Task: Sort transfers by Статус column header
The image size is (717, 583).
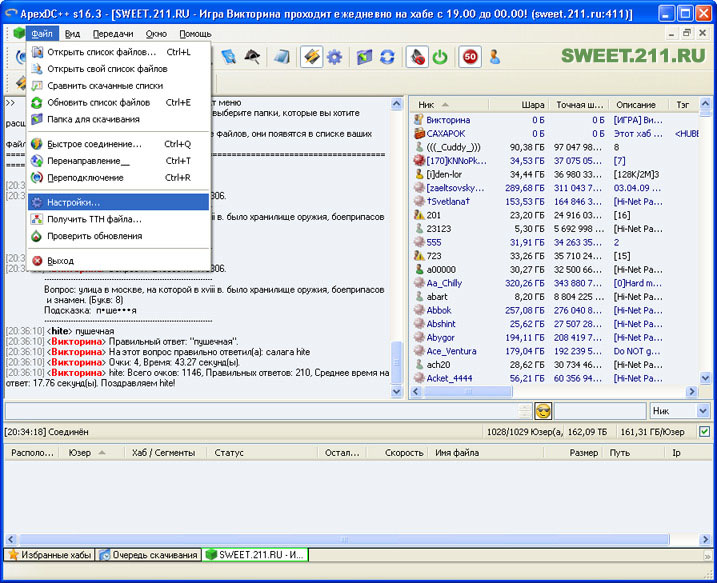Action: pos(262,453)
